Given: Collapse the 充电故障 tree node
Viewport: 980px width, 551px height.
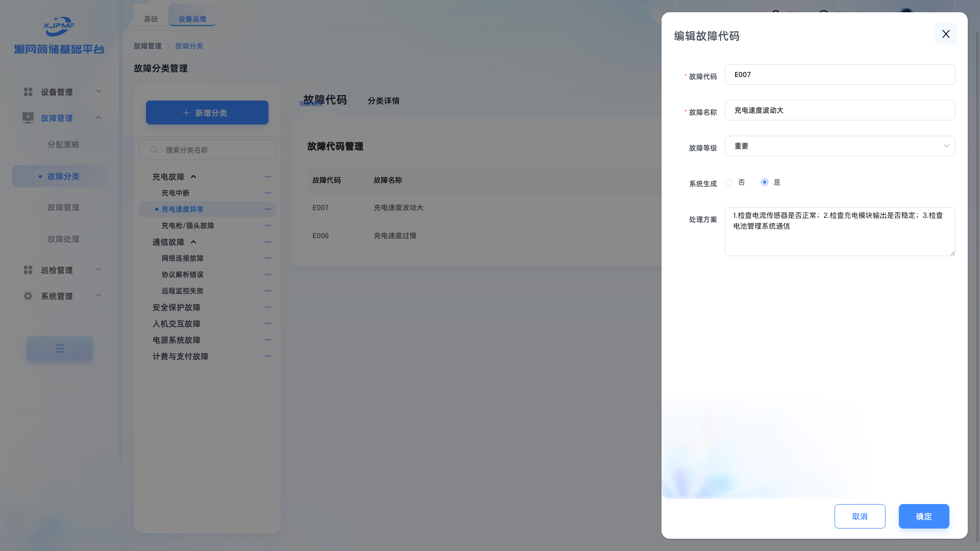Looking at the screenshot, I should pos(193,177).
